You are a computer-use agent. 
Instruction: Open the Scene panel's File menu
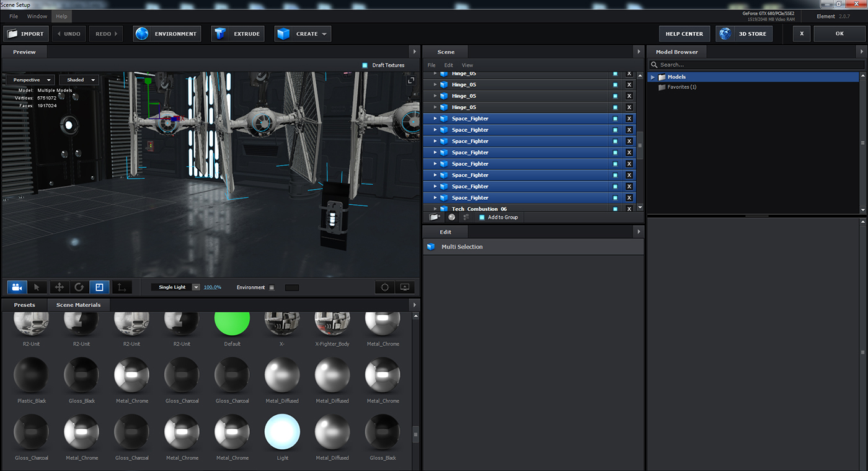point(432,65)
